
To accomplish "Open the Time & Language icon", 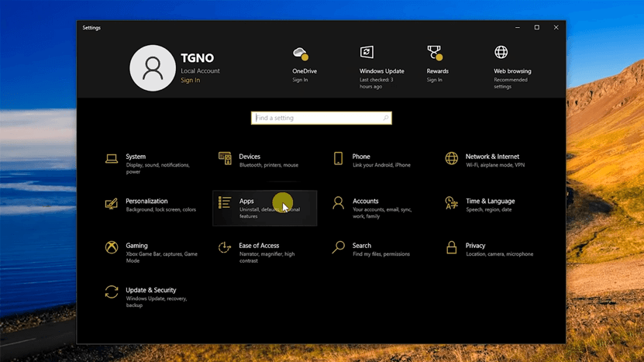I will pyautogui.click(x=451, y=203).
